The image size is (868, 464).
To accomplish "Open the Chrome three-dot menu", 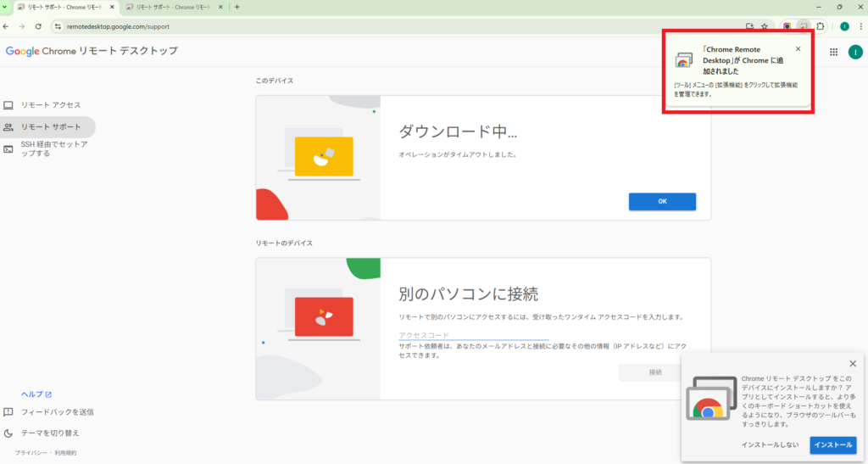I will tap(860, 26).
